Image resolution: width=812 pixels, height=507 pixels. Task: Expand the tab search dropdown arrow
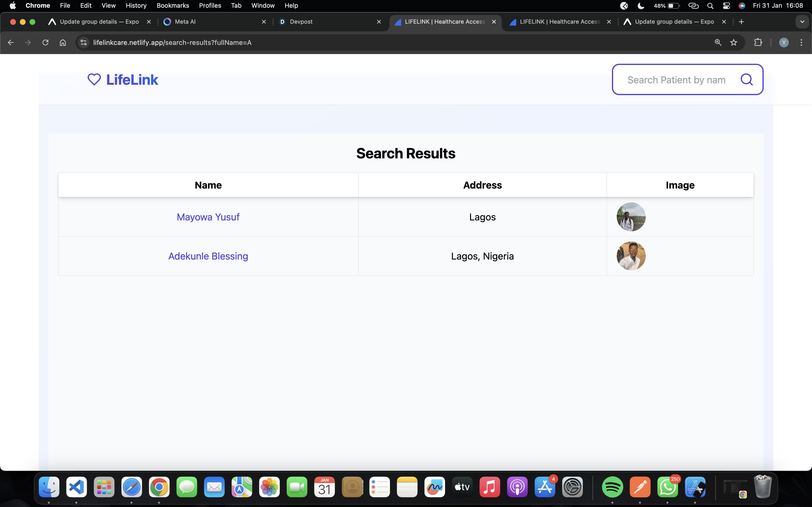coord(802,22)
